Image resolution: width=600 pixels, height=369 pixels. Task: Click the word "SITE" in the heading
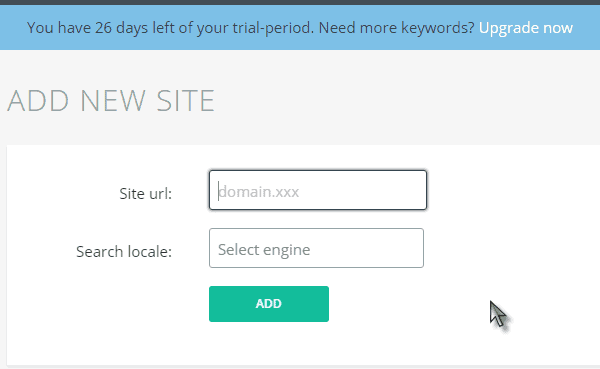pos(186,101)
